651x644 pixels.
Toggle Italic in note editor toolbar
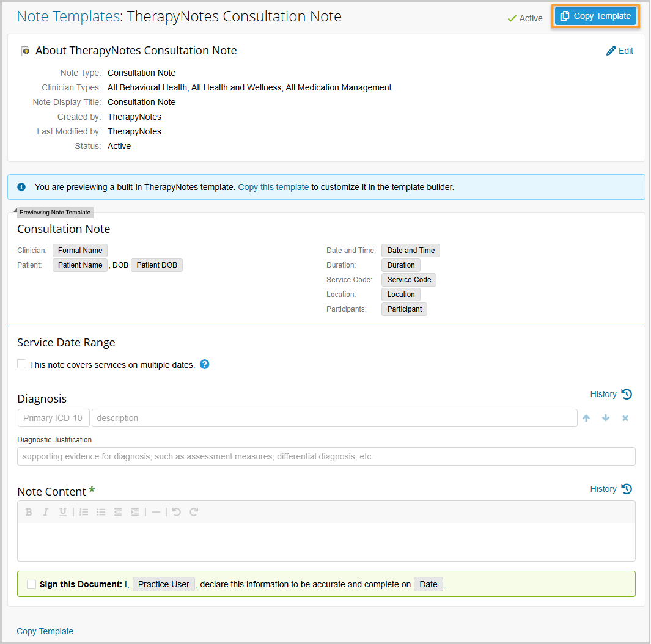tap(46, 512)
